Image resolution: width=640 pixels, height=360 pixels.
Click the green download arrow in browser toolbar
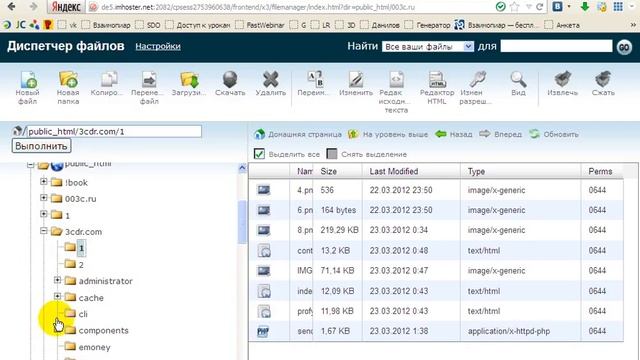pos(584,7)
